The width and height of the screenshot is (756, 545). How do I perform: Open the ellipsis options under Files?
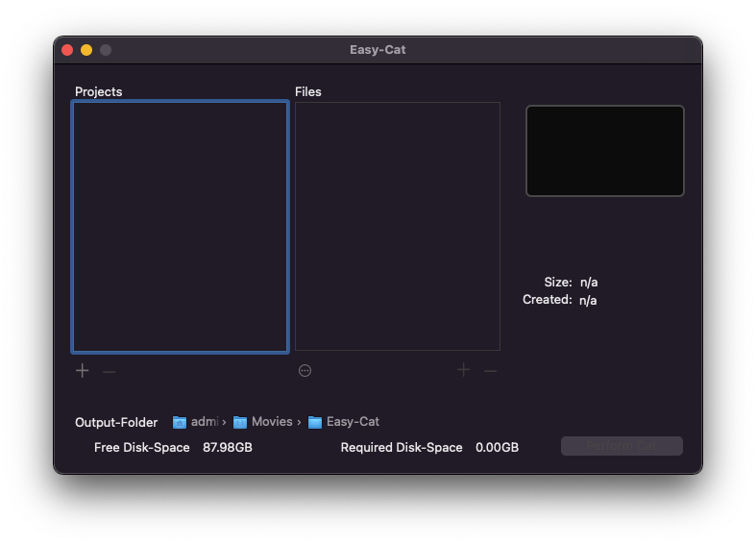pos(305,370)
